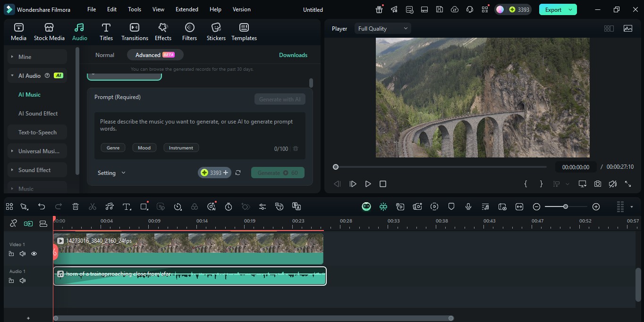The width and height of the screenshot is (644, 322).
Task: Toggle player volume mute icon
Action: 613,184
